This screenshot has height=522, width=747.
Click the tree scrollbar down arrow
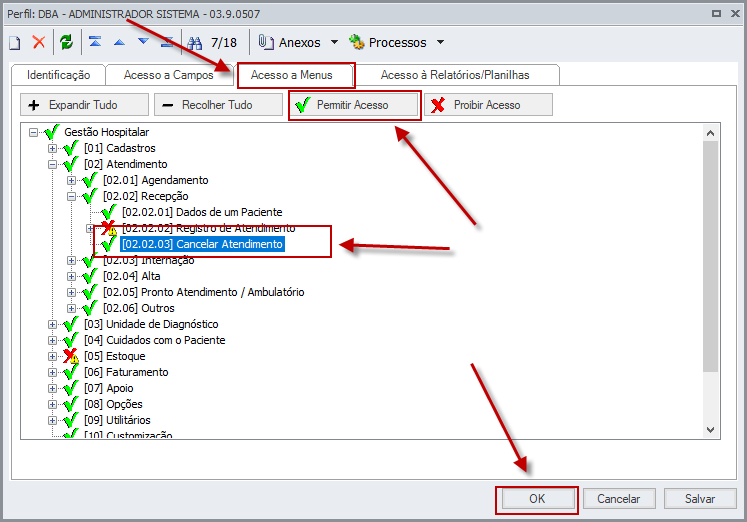[x=710, y=430]
